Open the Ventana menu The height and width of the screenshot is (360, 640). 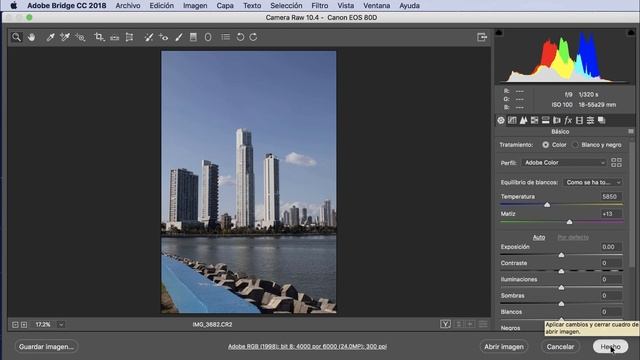[x=376, y=6]
